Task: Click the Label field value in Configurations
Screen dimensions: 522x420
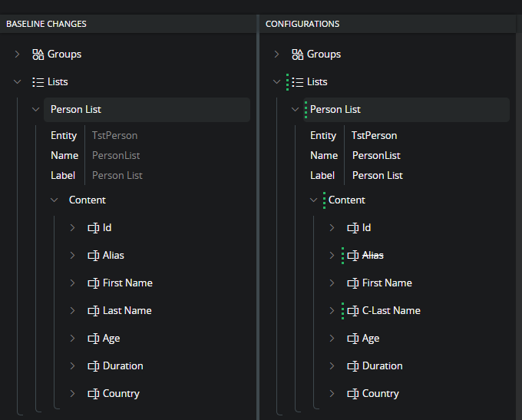Action: pyautogui.click(x=378, y=176)
